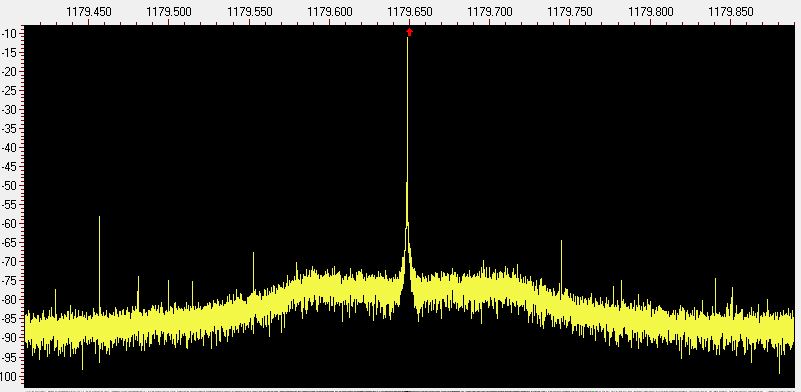Click the 1179.450 frequency axis label

click(89, 12)
